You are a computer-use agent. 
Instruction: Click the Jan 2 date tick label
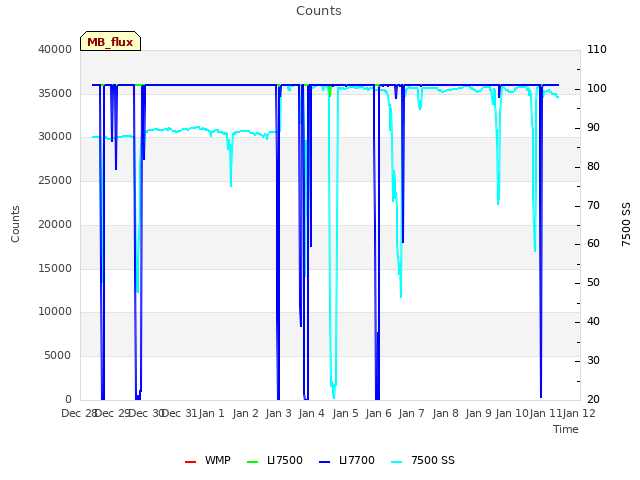coord(246,413)
